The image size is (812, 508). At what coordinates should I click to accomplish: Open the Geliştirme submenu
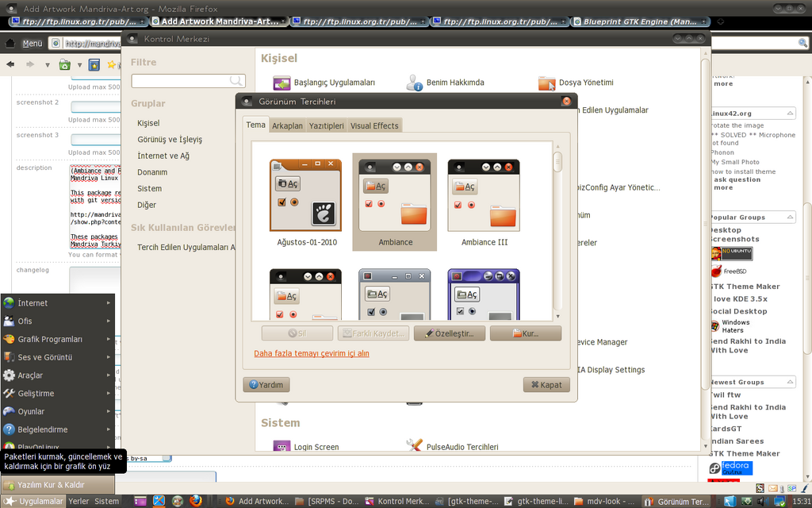[x=57, y=394]
